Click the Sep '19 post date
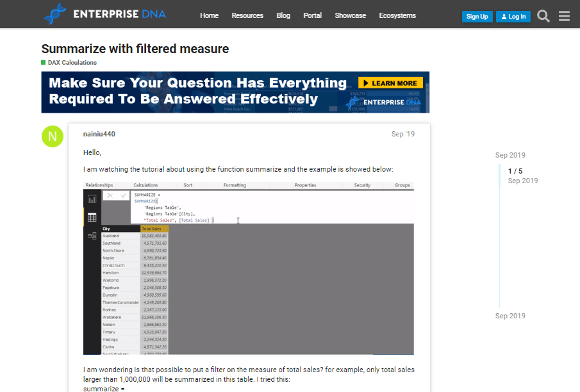The image size is (580, 392). 403,134
